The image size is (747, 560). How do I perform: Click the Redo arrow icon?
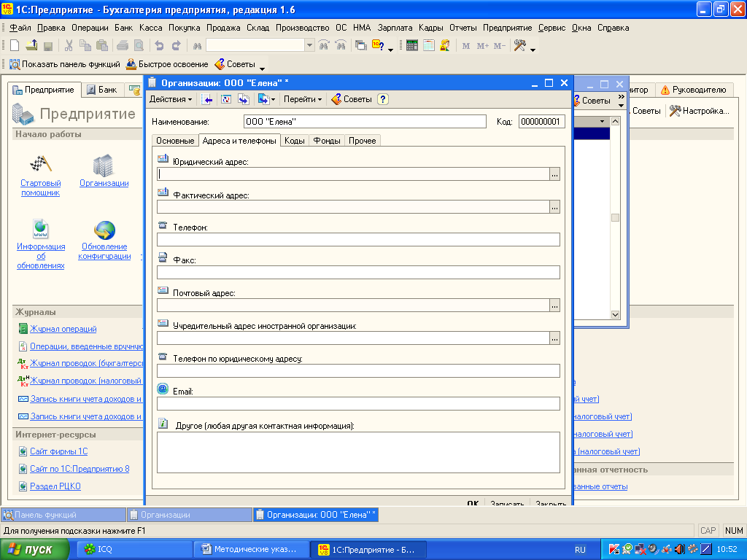pyautogui.click(x=176, y=46)
